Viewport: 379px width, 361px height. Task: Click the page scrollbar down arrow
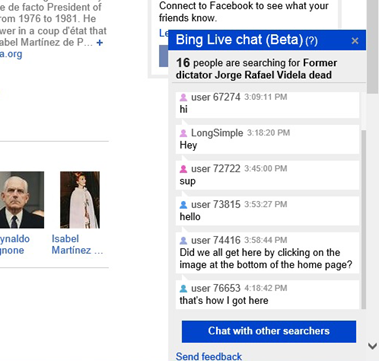click(x=373, y=346)
